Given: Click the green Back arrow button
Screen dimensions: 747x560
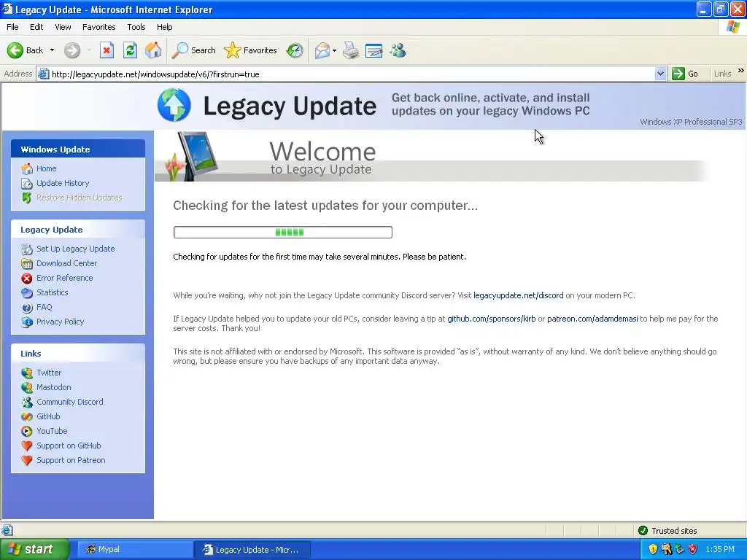Looking at the screenshot, I should tap(15, 50).
